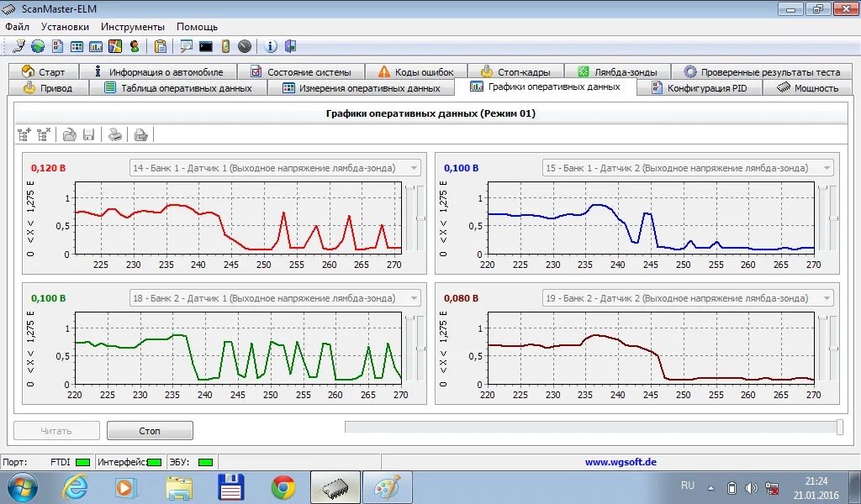Click the taskbar clock 21:24
Screen dimensions: 861x504
point(816,481)
